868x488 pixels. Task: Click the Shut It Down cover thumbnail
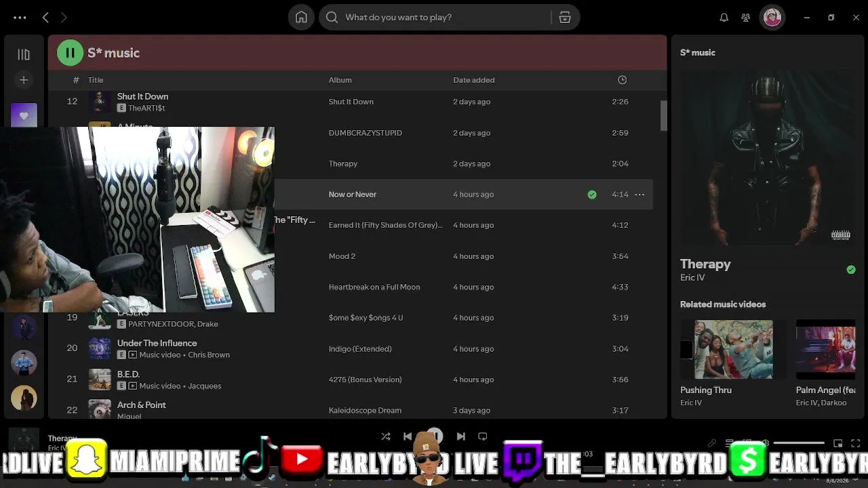point(100,102)
